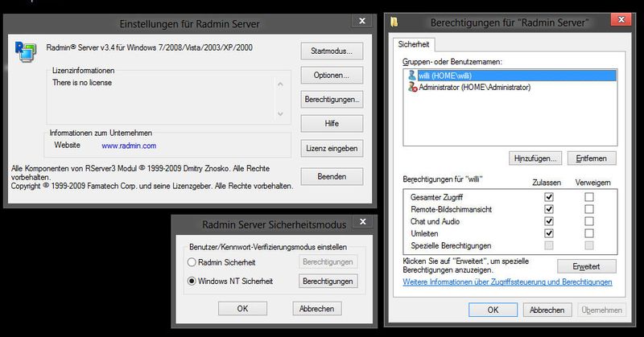The image size is (644, 337).
Task: Click the Beenden button
Action: tap(332, 176)
